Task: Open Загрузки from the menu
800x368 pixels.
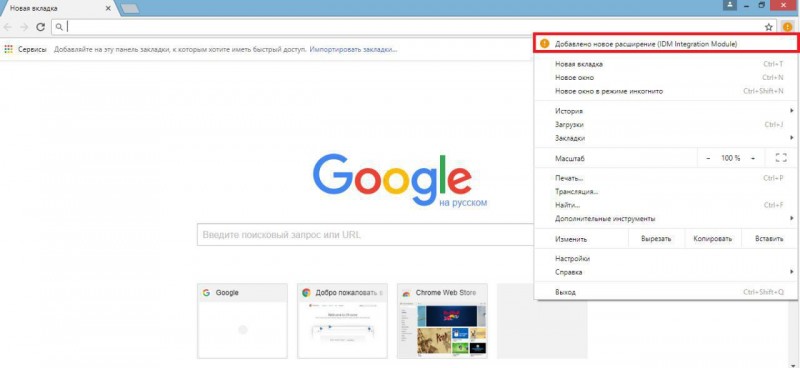Action: coord(666,125)
